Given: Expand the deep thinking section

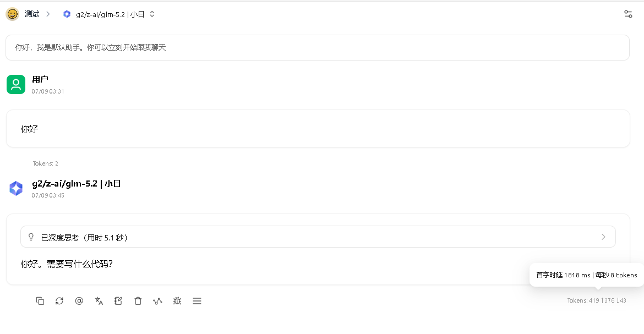Looking at the screenshot, I should point(318,237).
